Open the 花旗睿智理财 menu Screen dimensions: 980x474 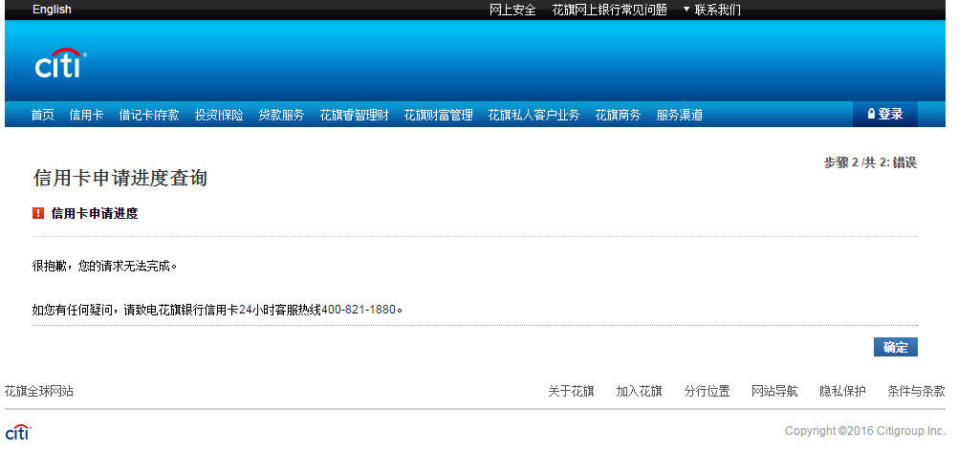point(355,115)
